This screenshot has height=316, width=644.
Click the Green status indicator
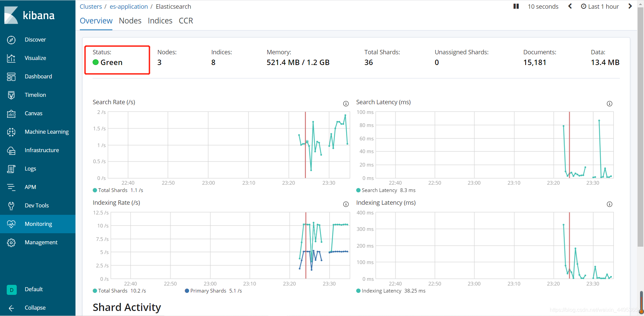coord(108,63)
